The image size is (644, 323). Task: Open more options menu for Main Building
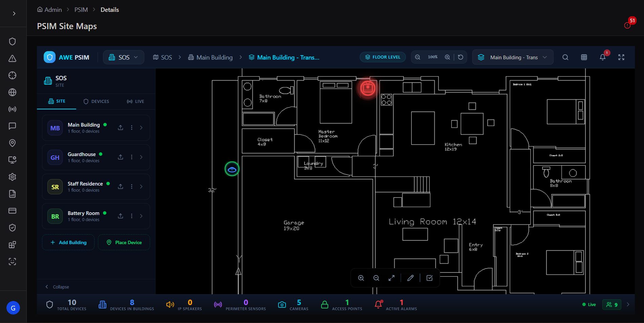tap(132, 128)
